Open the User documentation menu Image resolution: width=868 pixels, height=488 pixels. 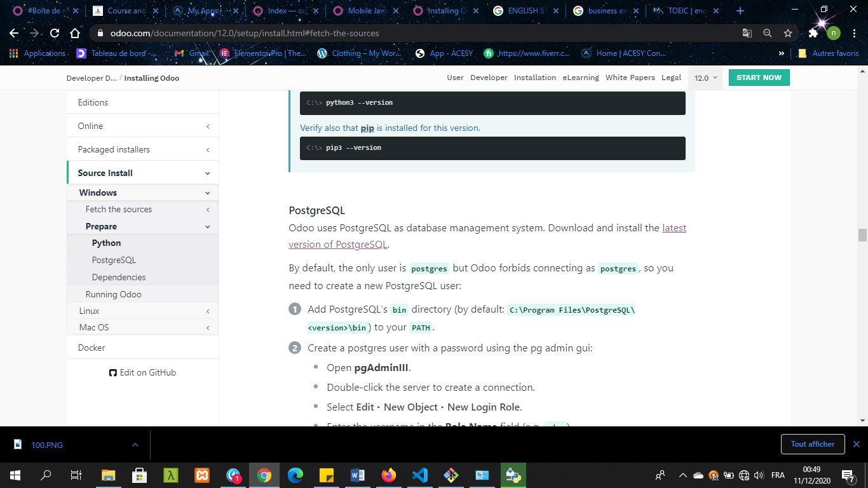coord(455,78)
